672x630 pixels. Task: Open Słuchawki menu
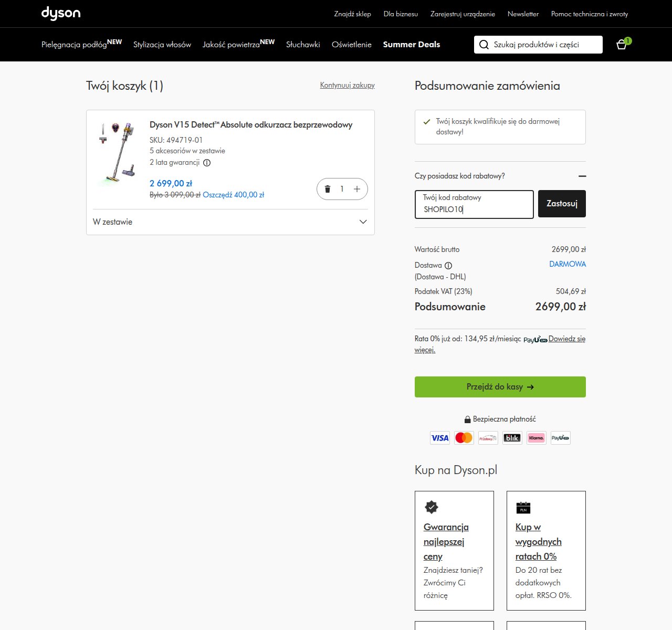click(303, 45)
